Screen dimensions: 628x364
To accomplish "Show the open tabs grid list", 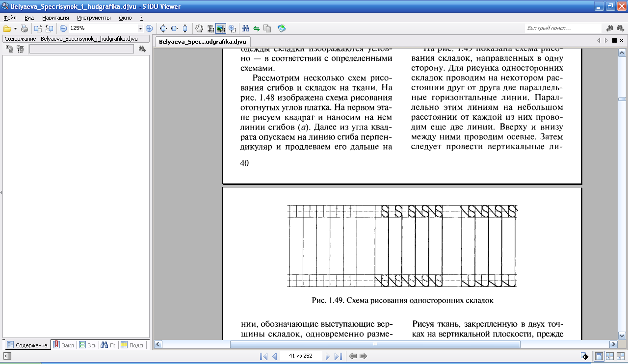I will 614,41.
